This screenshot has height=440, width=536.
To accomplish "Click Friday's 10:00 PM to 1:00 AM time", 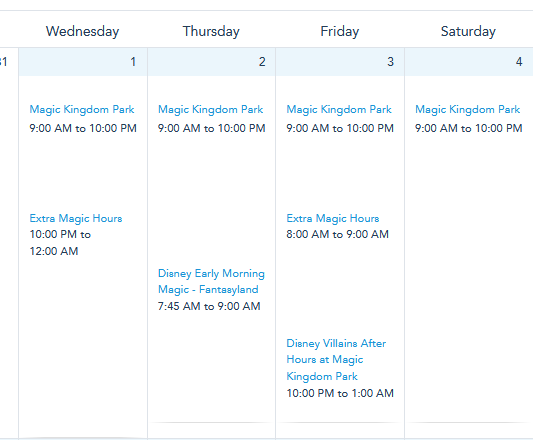I will 340,393.
